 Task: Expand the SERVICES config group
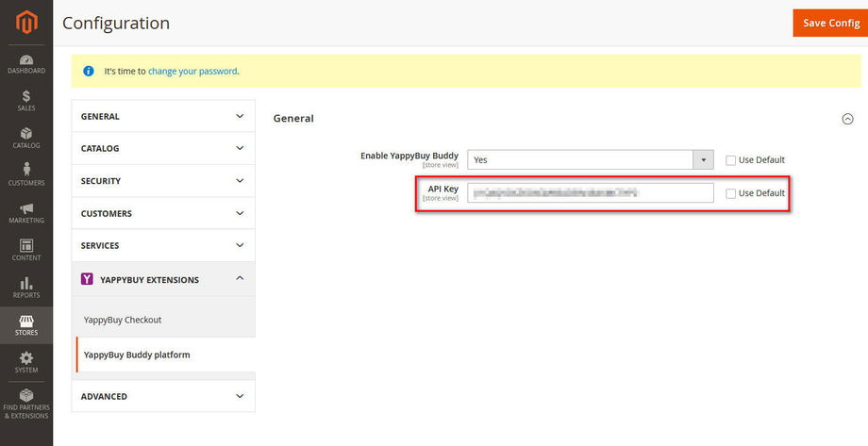[x=163, y=245]
